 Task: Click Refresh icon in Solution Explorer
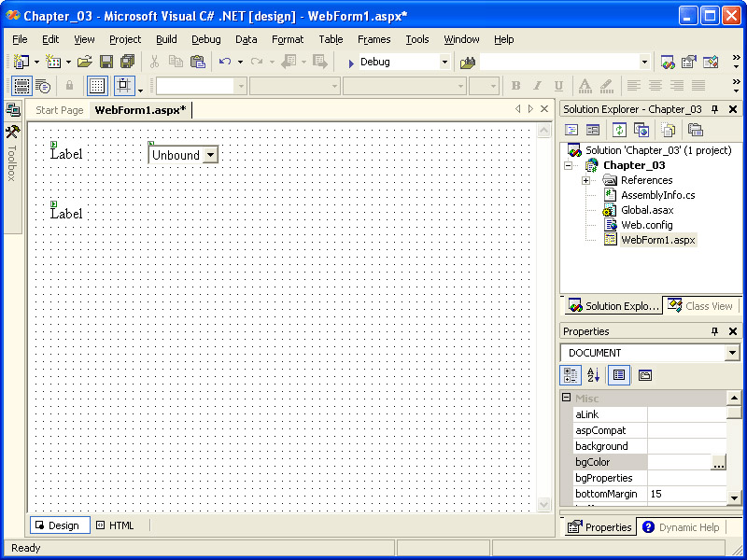[x=619, y=130]
